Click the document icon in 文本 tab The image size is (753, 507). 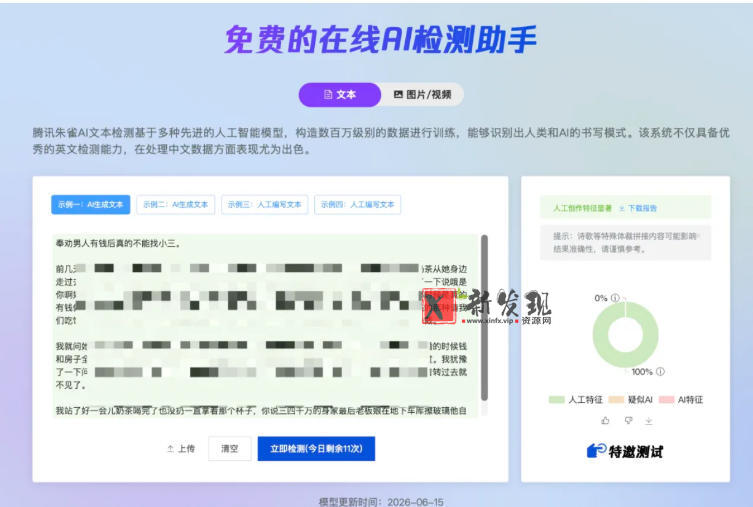(328, 95)
